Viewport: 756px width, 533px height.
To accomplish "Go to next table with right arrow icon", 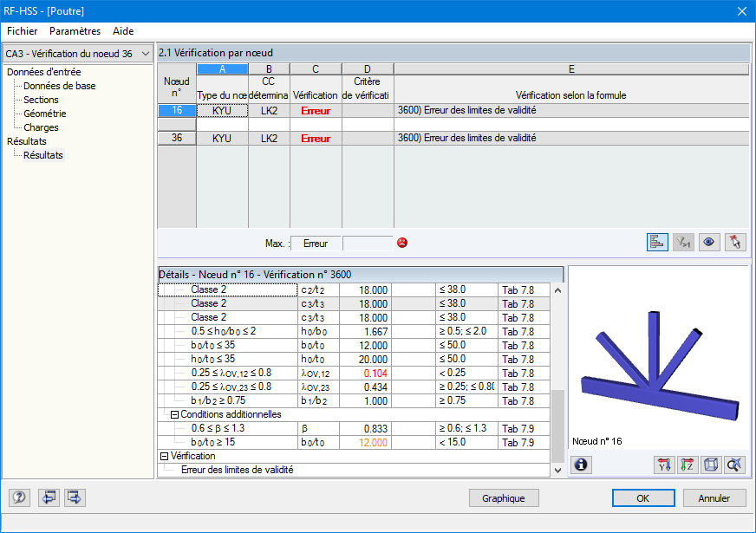I will click(x=75, y=497).
